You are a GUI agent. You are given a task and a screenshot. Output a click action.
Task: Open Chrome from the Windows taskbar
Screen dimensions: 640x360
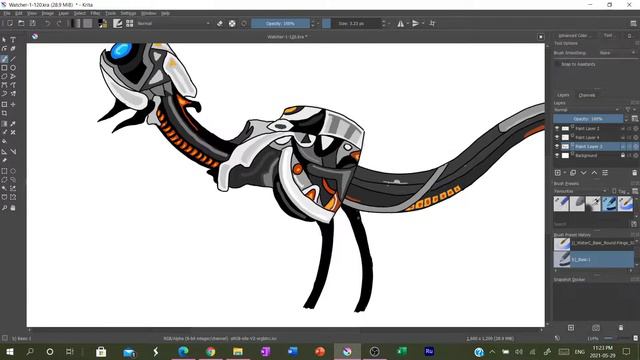point(211,351)
